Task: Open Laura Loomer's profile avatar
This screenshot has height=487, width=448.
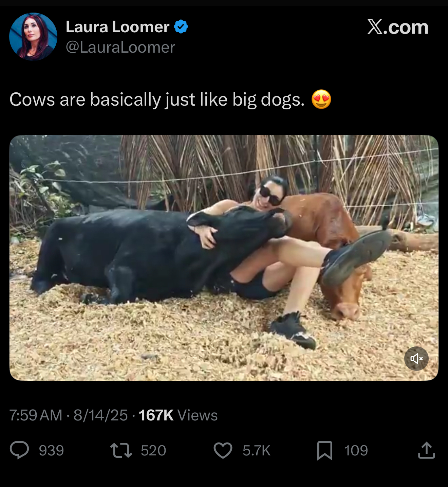Action: 33,37
